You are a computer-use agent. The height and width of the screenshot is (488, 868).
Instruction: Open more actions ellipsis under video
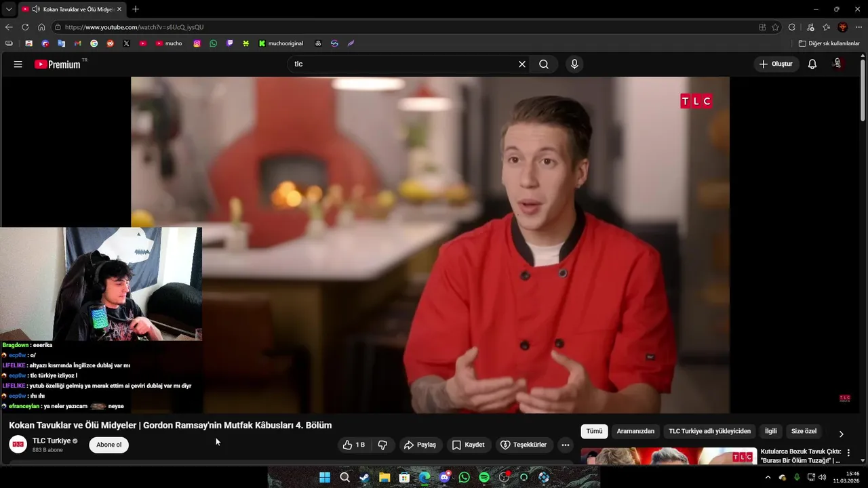pos(566,445)
